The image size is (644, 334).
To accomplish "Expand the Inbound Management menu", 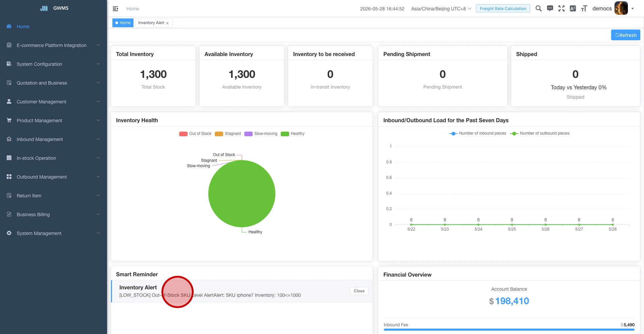I will 53,139.
